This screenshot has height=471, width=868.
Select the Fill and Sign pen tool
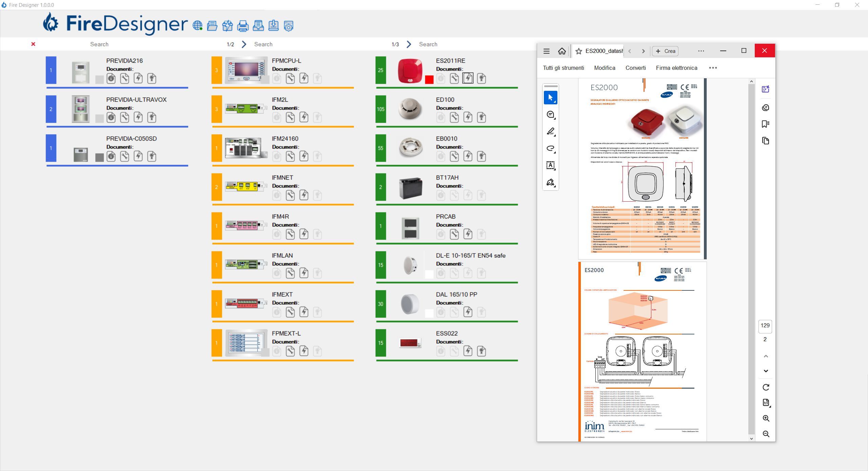551,183
